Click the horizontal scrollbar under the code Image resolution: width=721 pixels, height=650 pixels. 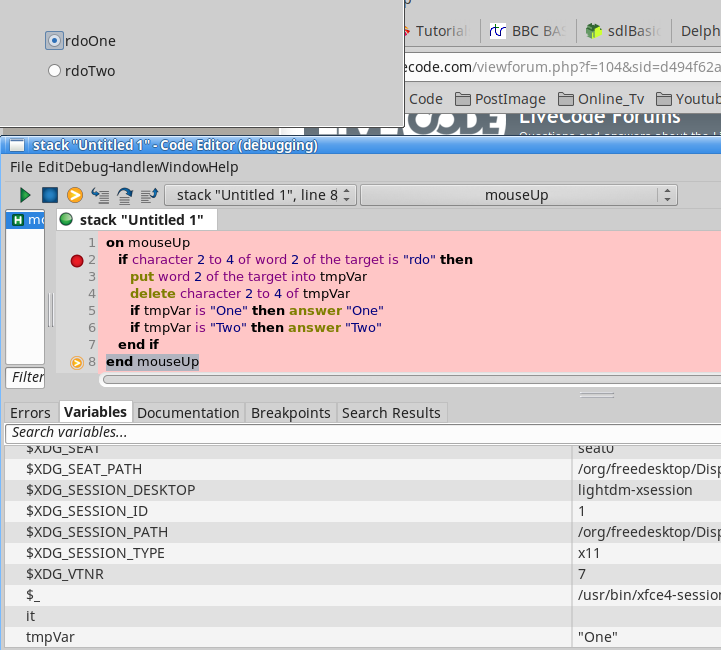tap(400, 380)
